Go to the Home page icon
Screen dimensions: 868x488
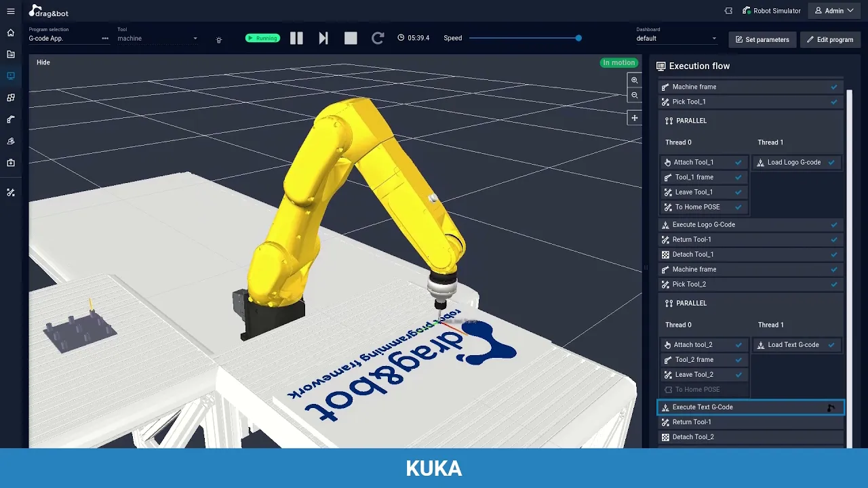tap(11, 33)
